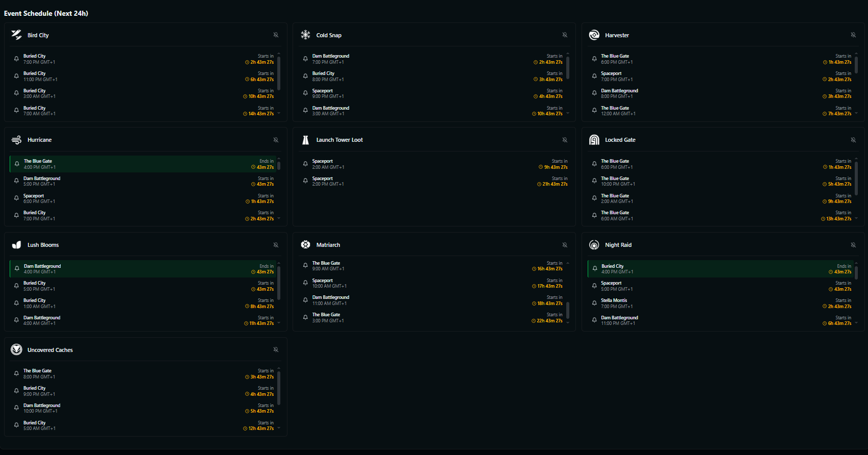
Task: Click the '21h 43m 27s' countdown
Action: [x=555, y=184]
